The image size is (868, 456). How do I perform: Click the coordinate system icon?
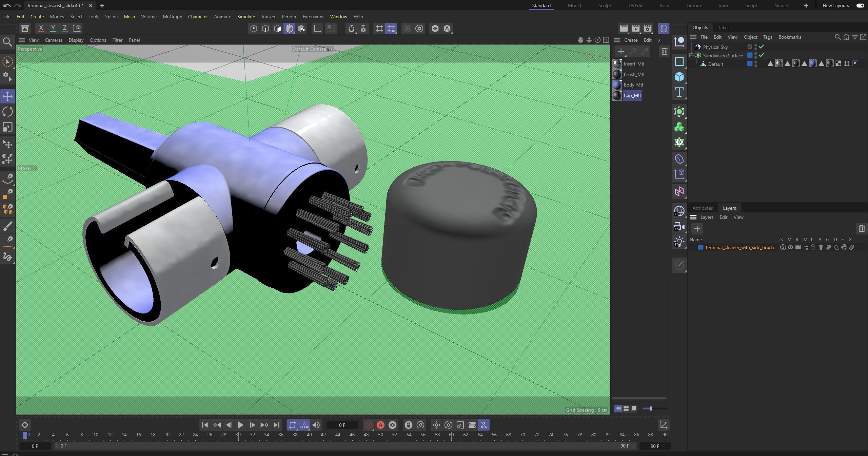pyautogui.click(x=77, y=28)
